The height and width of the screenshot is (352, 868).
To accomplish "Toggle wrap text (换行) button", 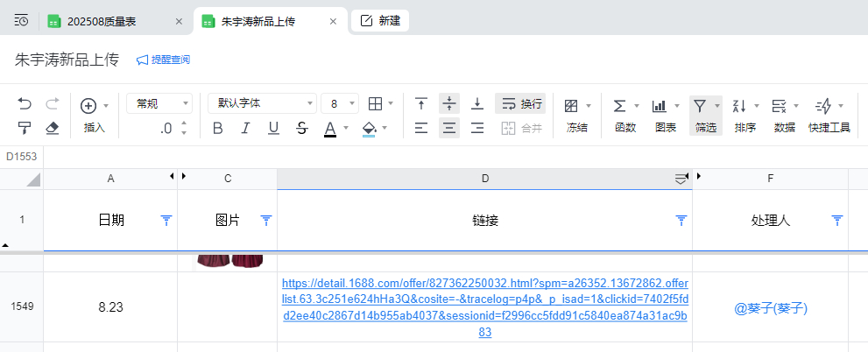I will click(x=520, y=104).
